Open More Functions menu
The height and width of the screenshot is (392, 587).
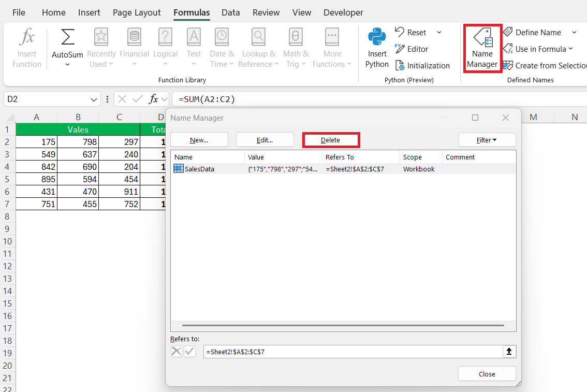[x=332, y=48]
